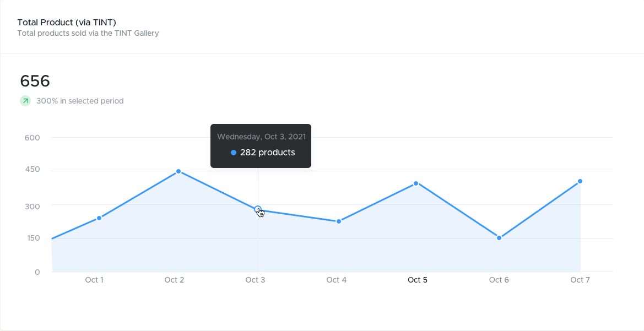Viewport: 644px width, 331px height.
Task: Click the 'Total Product (via TINT)' title
Action: [67, 22]
